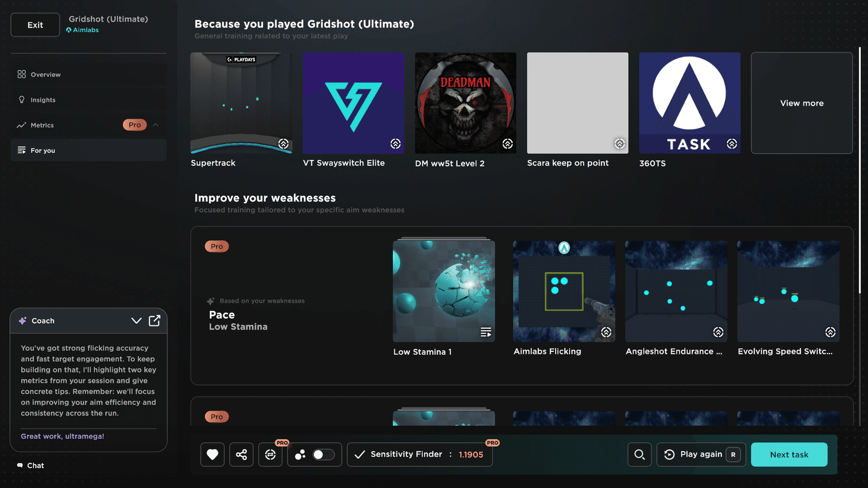This screenshot has width=868, height=488.
Task: Open the Aimlabs Flicking thumbnail
Action: (564, 291)
